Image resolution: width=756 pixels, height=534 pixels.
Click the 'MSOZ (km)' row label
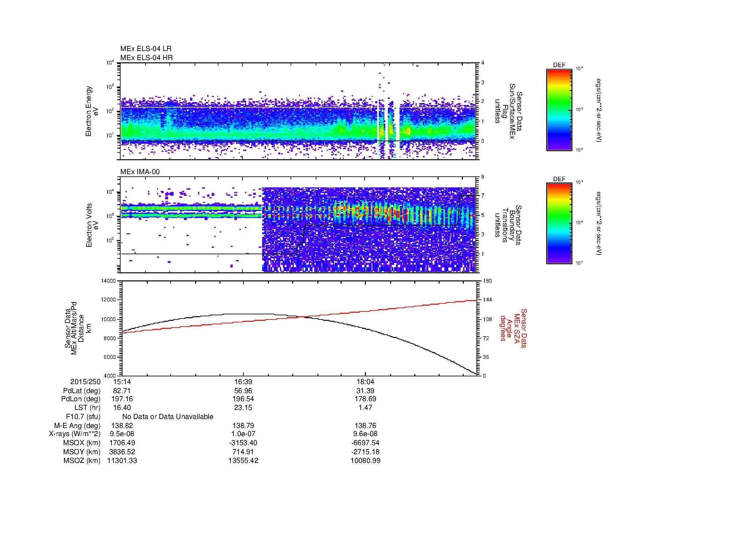tap(82, 461)
